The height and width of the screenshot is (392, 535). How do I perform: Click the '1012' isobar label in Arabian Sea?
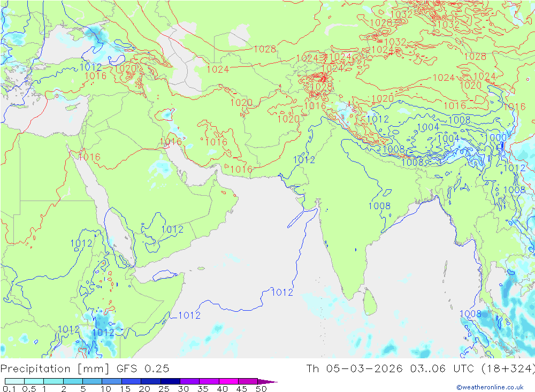coord(282,293)
